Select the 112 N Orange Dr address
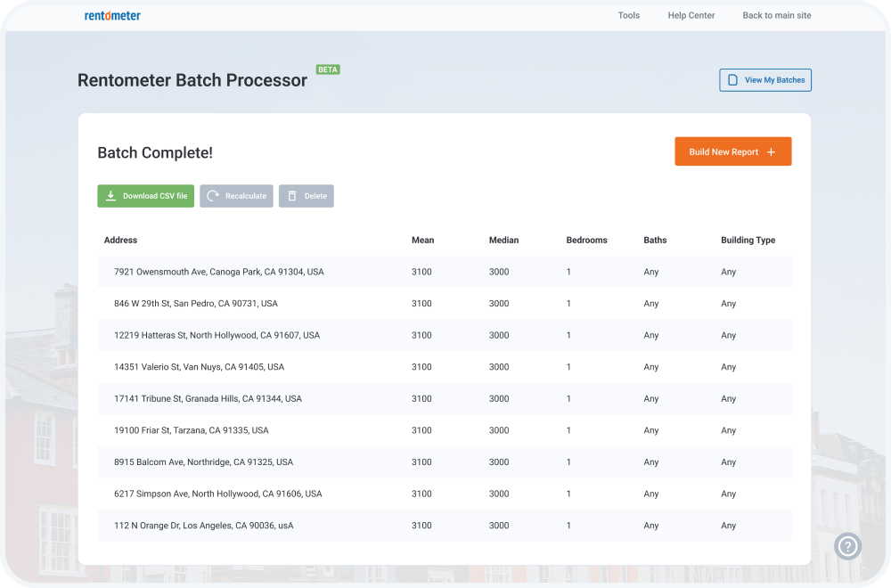Image resolution: width=891 pixels, height=588 pixels. point(204,526)
